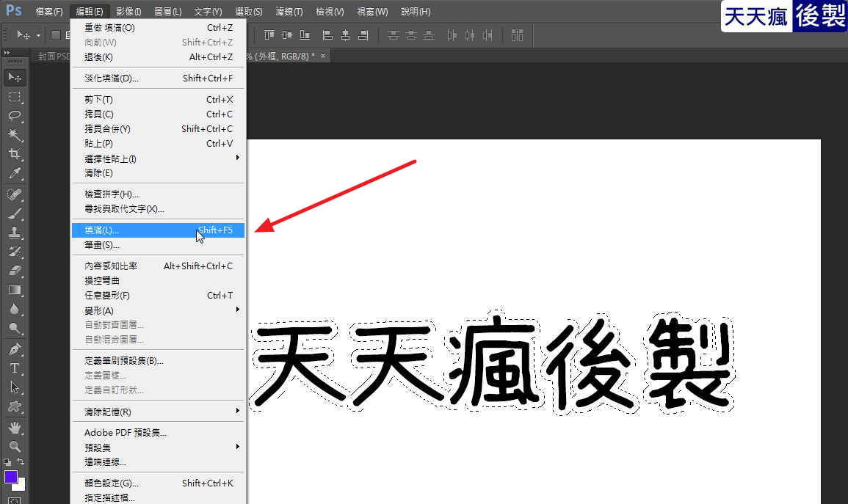Open 選取(S) menu
The image size is (848, 504).
click(249, 11)
